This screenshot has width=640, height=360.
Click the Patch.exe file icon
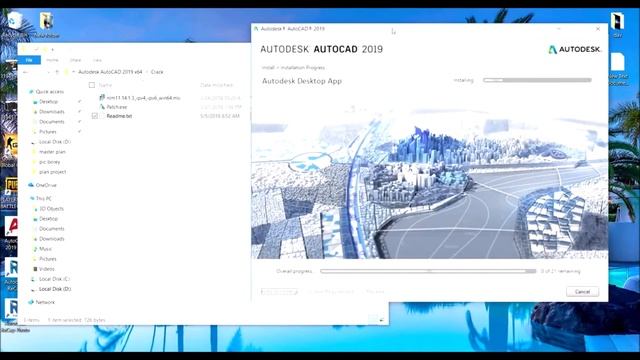coord(102,107)
